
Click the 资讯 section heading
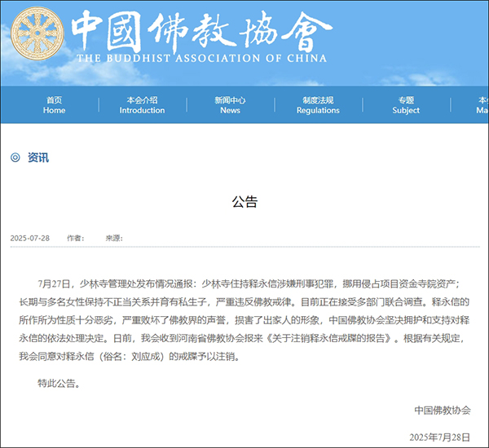click(x=38, y=157)
